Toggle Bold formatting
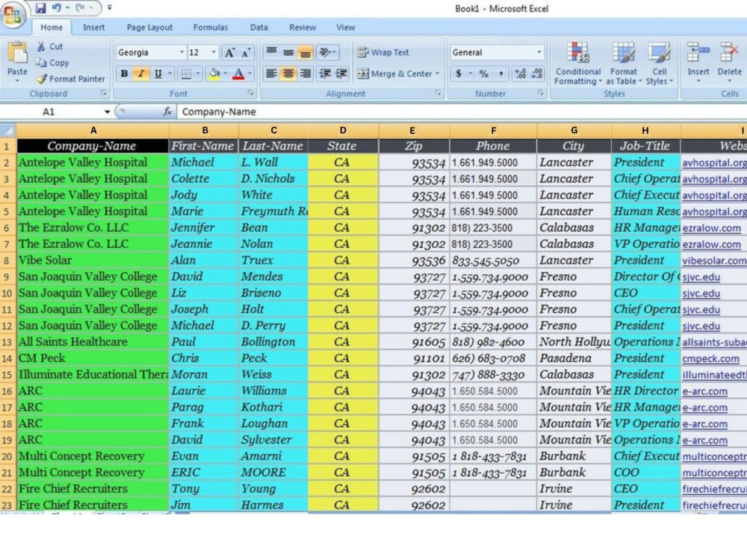Viewport: 747px width, 560px height. [124, 74]
